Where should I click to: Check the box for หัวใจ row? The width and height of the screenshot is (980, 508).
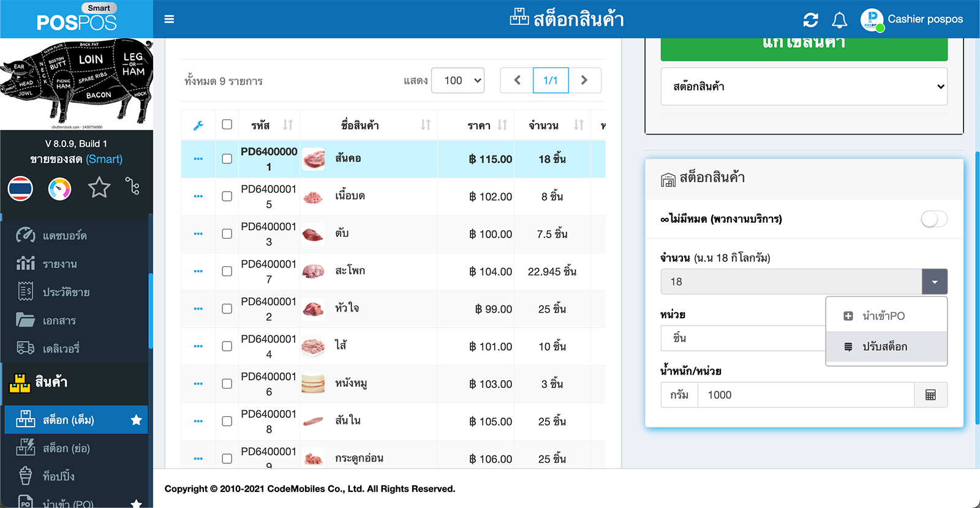click(227, 308)
